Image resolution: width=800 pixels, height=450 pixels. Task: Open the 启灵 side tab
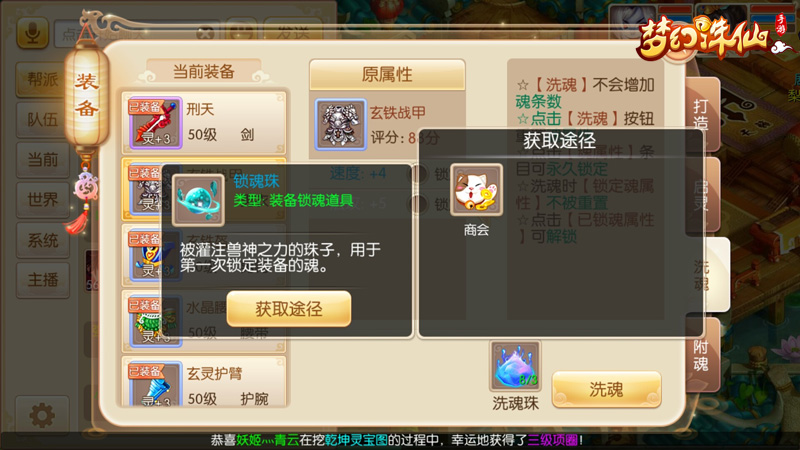[x=702, y=195]
